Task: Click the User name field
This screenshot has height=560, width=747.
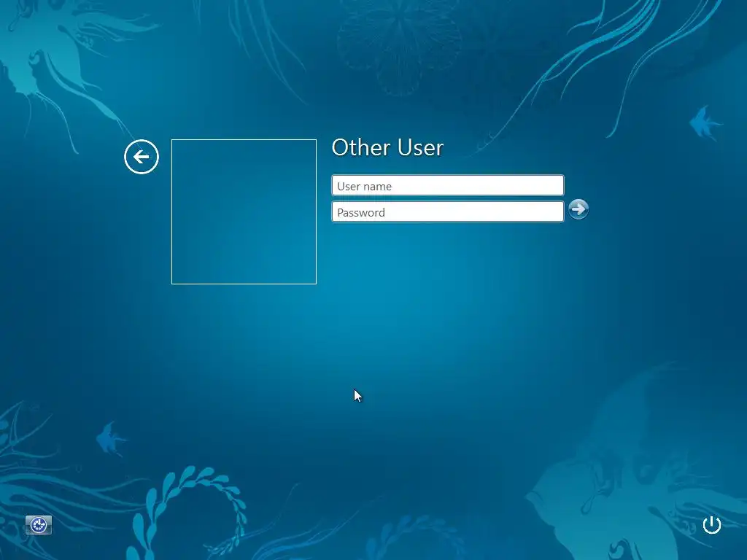Action: coord(448,186)
